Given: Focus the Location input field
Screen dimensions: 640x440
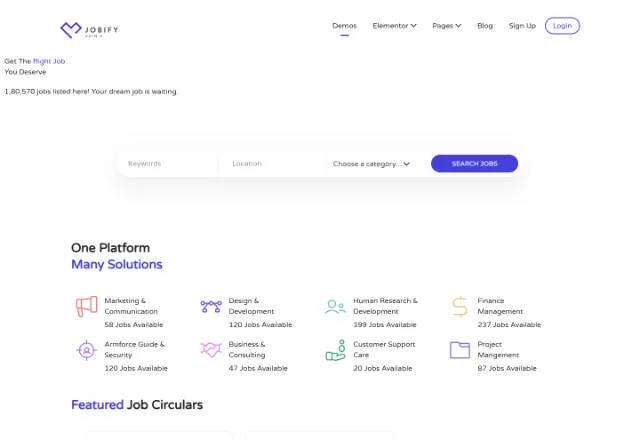Looking at the screenshot, I should click(272, 164).
